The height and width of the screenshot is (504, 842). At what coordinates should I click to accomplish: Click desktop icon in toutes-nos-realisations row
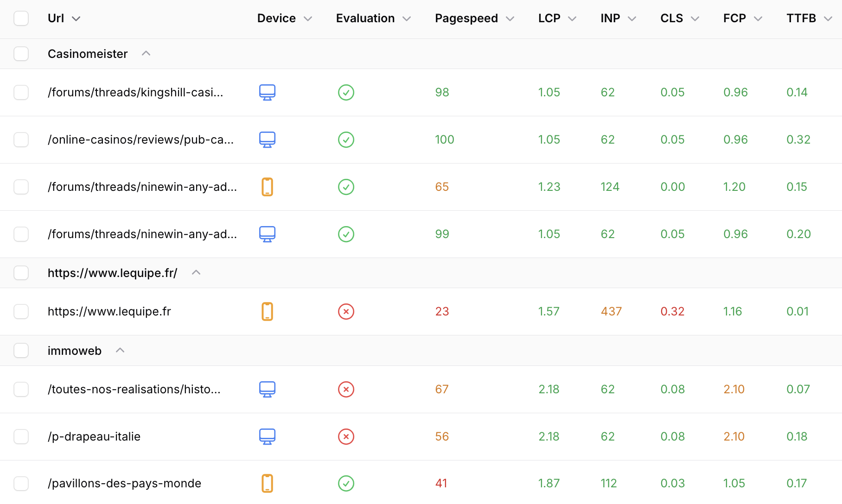(267, 389)
